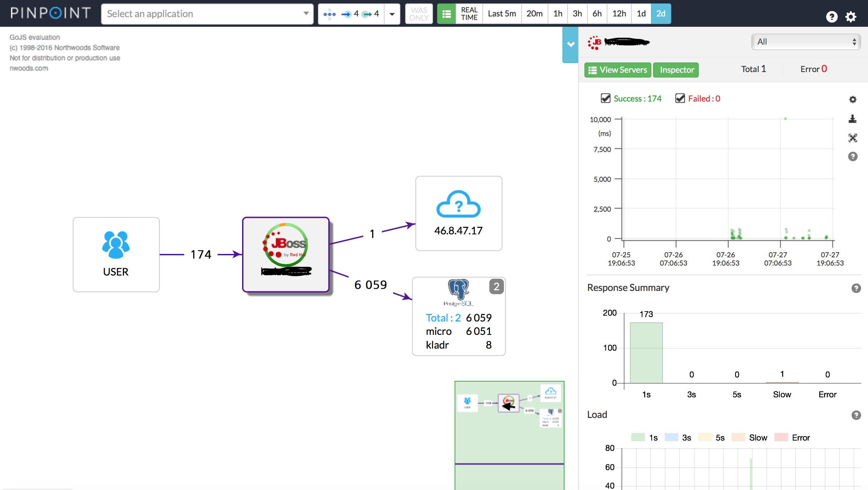Expand scatter chart to full screen
This screenshot has height=490, width=868.
pos(853,138)
